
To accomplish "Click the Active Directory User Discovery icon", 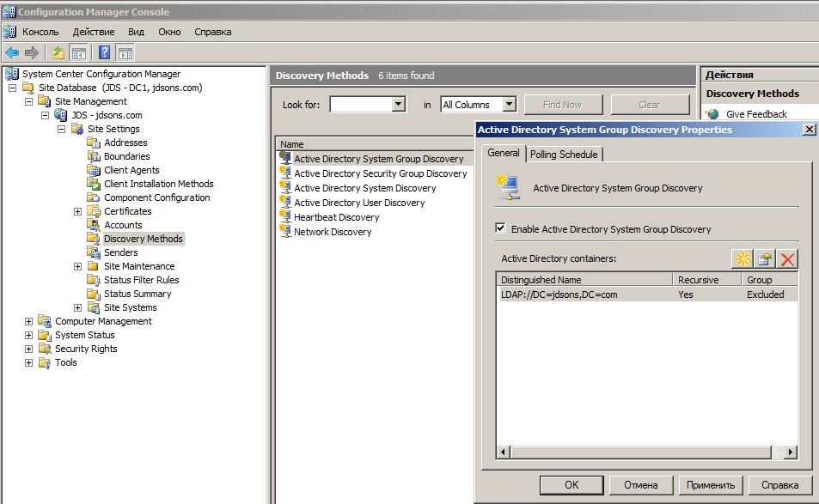I will click(285, 202).
